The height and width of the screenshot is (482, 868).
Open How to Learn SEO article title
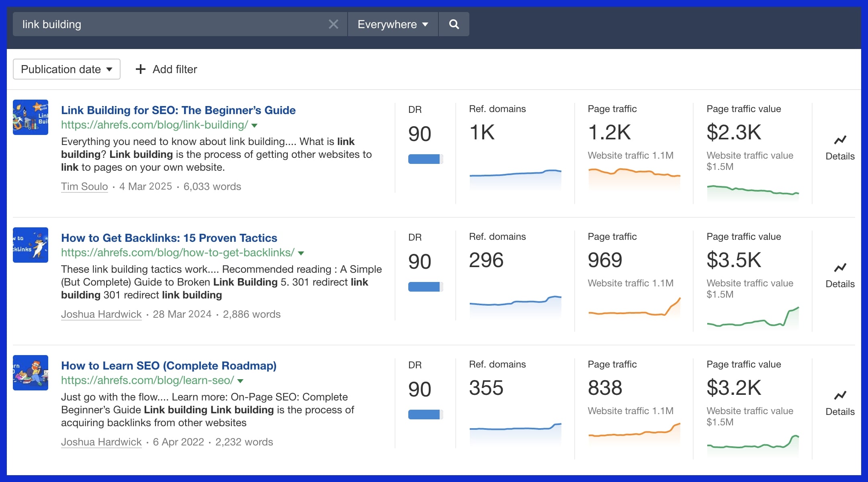point(169,366)
